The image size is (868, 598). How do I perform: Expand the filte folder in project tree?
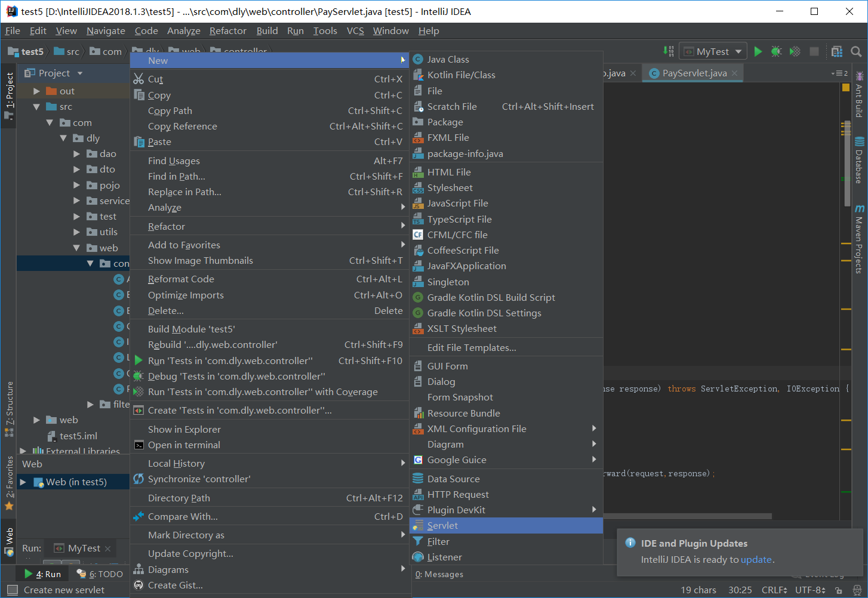click(x=90, y=405)
